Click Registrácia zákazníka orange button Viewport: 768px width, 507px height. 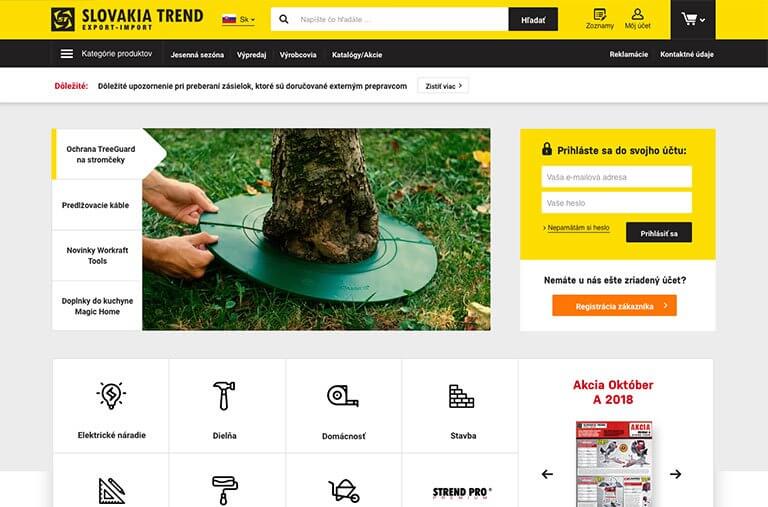(x=614, y=306)
